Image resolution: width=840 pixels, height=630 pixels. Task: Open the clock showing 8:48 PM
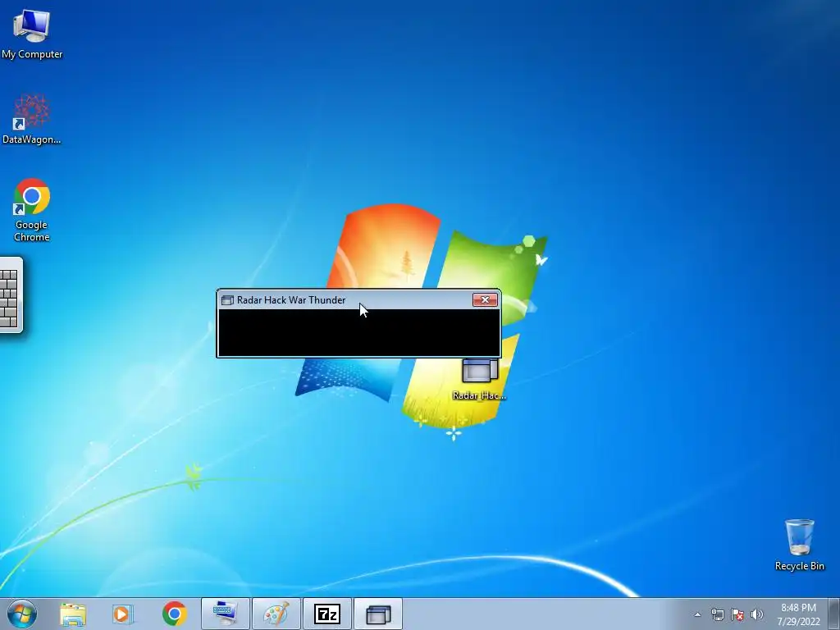point(799,614)
